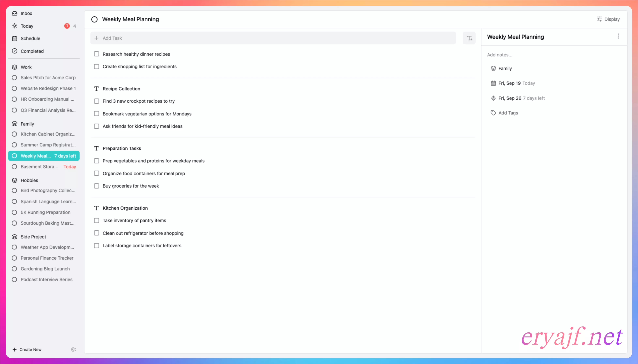The height and width of the screenshot is (364, 638).
Task: Tick Clean out refrigerator before shopping
Action: (97, 233)
